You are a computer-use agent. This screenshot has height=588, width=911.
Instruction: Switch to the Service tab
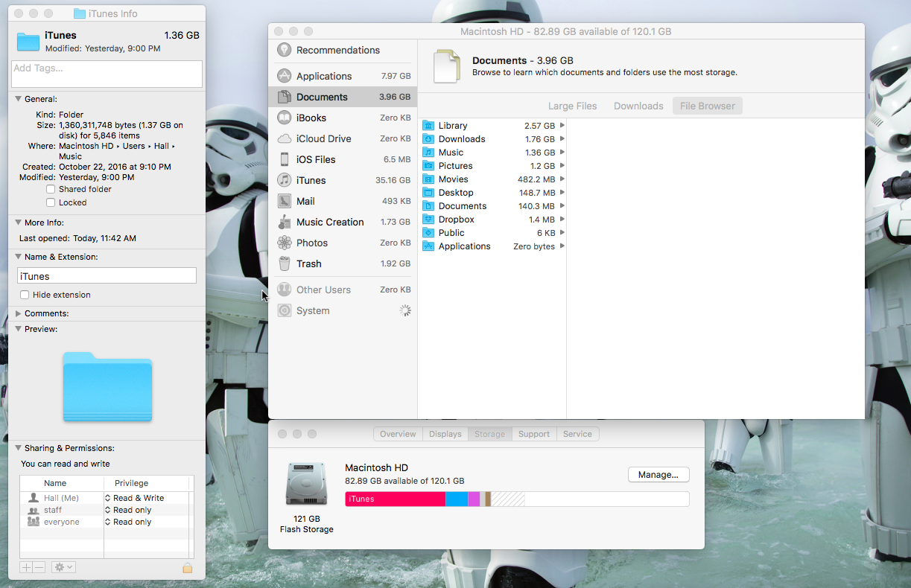pyautogui.click(x=577, y=434)
